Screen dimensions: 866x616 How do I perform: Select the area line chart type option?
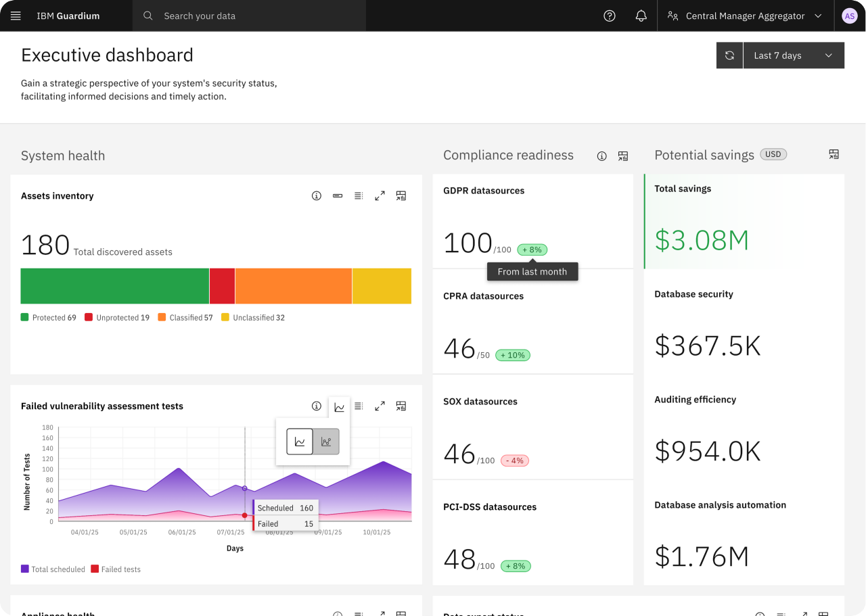tap(300, 442)
